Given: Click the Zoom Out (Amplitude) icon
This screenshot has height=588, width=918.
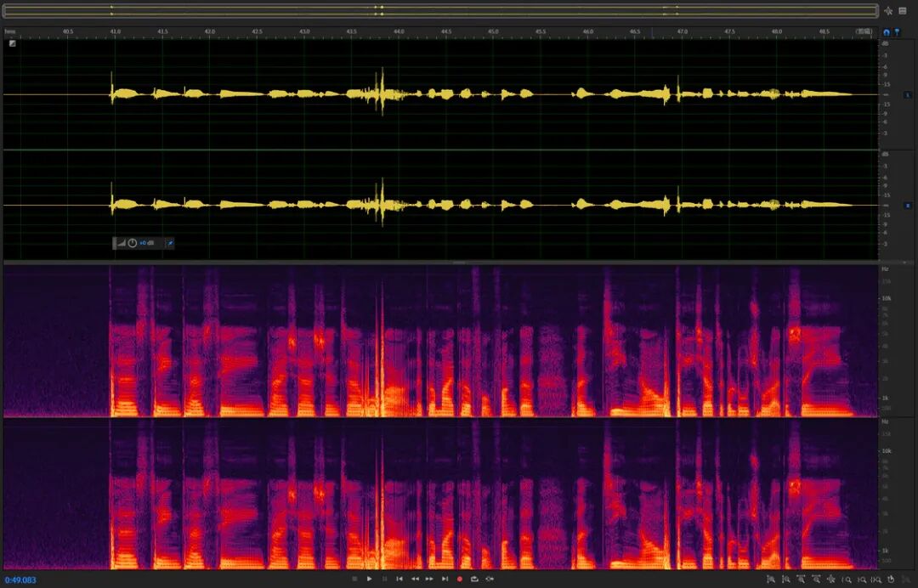Looking at the screenshot, I should click(786, 580).
